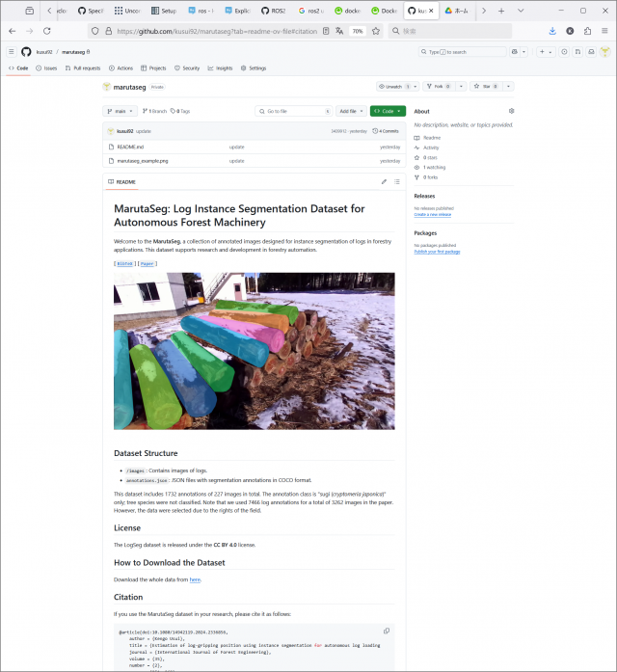Open the README outline list icon
The height and width of the screenshot is (672, 617).
click(397, 181)
